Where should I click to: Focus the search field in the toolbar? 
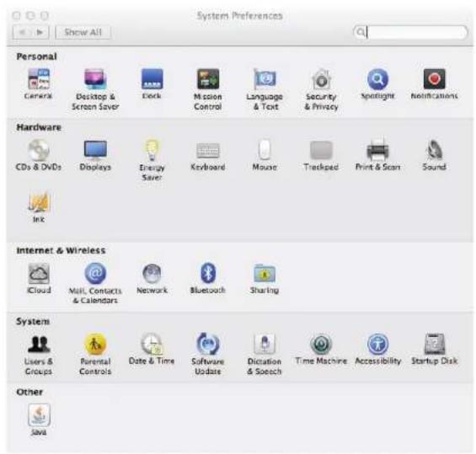[410, 32]
